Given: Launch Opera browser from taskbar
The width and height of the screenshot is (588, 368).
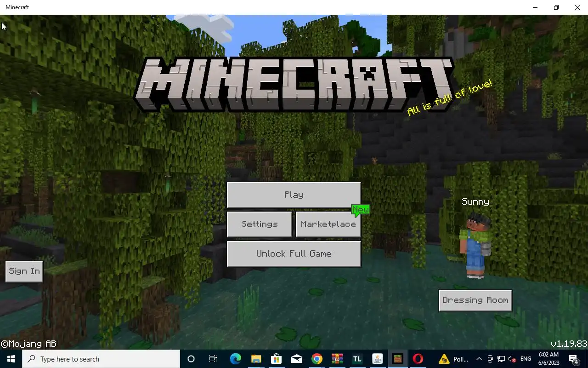Looking at the screenshot, I should coord(418,359).
